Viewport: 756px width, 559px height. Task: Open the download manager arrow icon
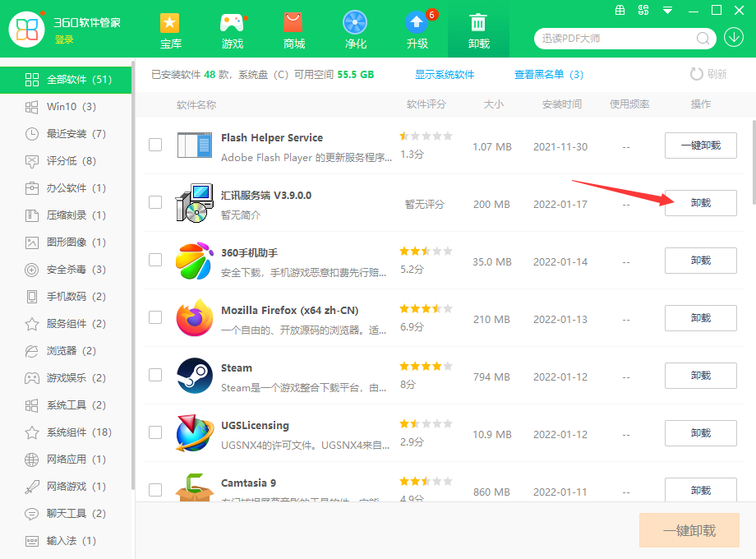click(x=733, y=38)
